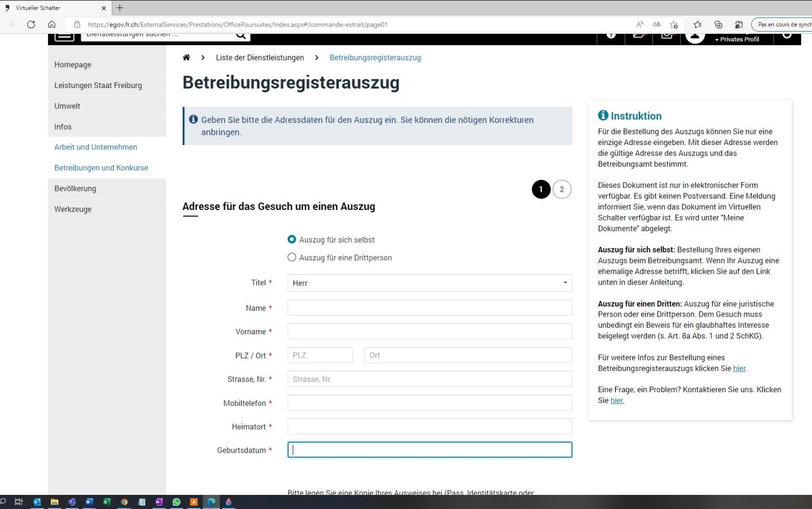Select 'Auszug für eine Drittperson' radio button
812x509 pixels.
pyautogui.click(x=292, y=257)
